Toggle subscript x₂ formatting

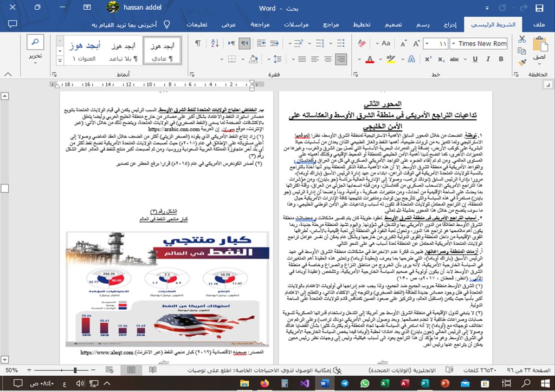coord(441,59)
